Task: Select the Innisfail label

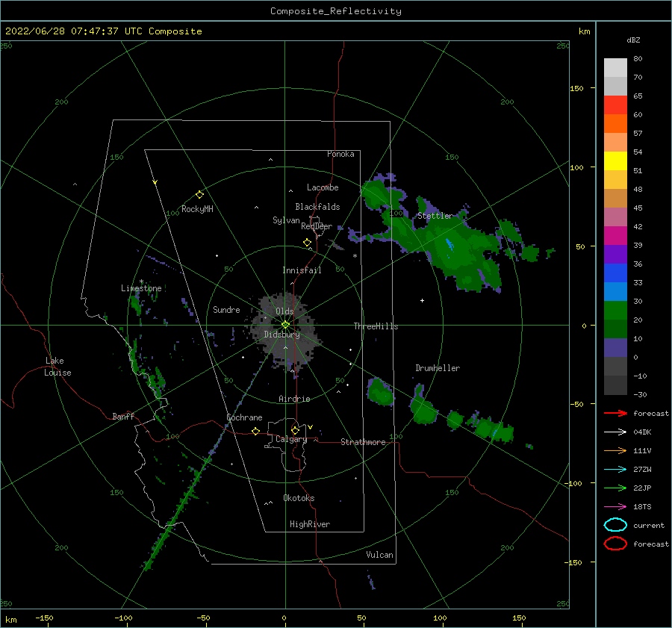Action: [302, 270]
